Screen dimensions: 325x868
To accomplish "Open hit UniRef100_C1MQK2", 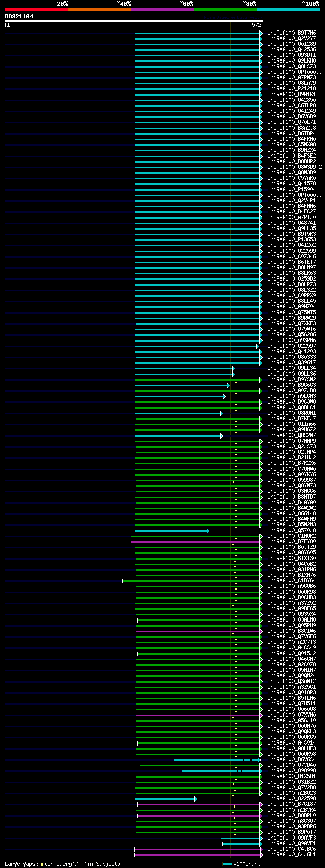I will pyautogui.click(x=291, y=536).
